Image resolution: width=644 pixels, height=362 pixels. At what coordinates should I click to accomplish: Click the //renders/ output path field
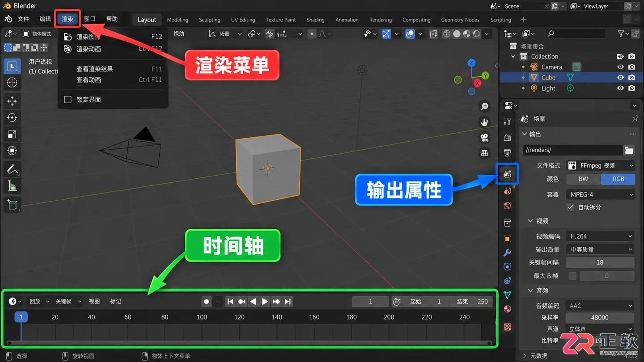coord(572,150)
